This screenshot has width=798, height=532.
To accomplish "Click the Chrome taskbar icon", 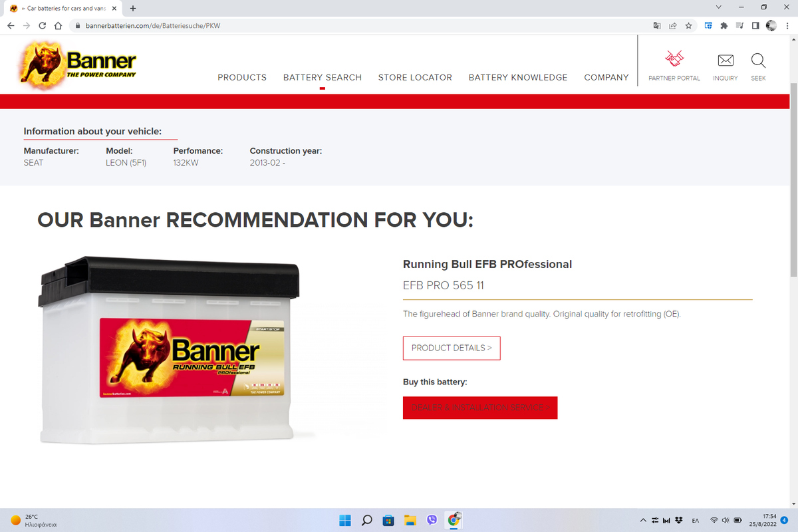I will coord(454,519).
